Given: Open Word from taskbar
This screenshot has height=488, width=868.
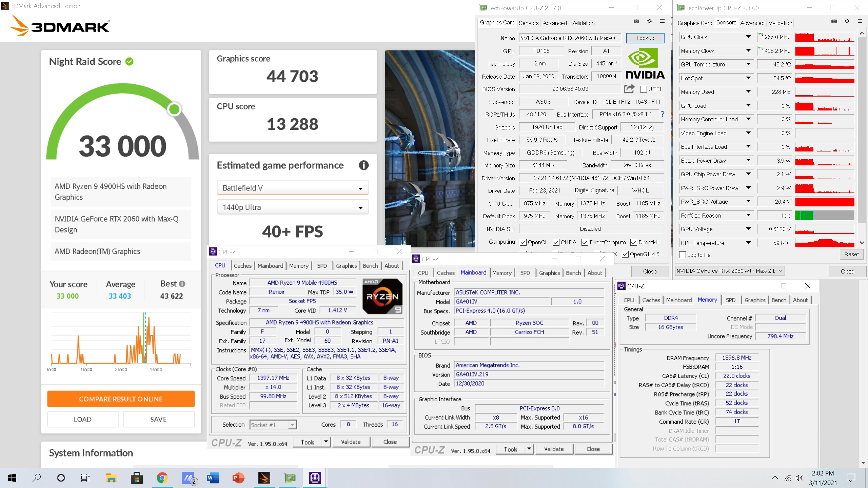Looking at the screenshot, I should click(x=213, y=478).
